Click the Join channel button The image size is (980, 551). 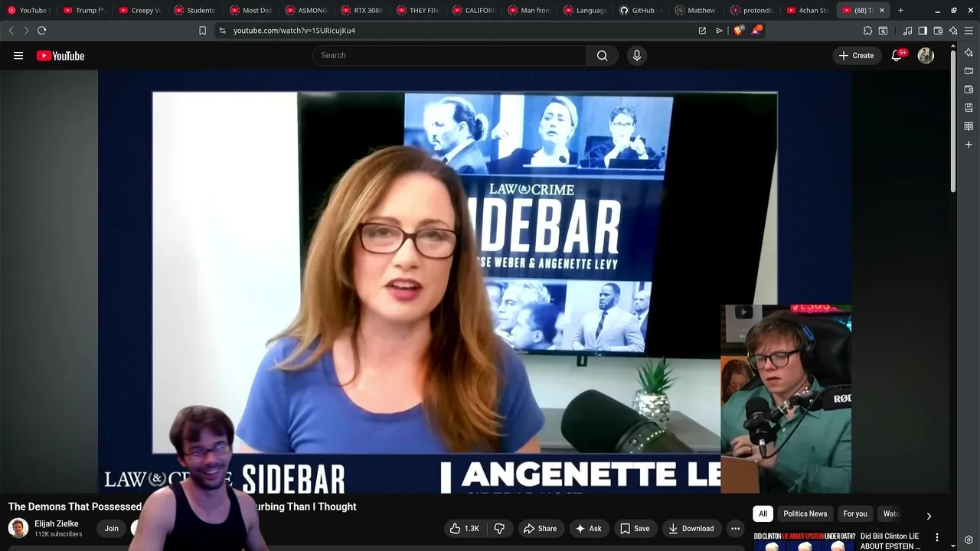pyautogui.click(x=112, y=528)
